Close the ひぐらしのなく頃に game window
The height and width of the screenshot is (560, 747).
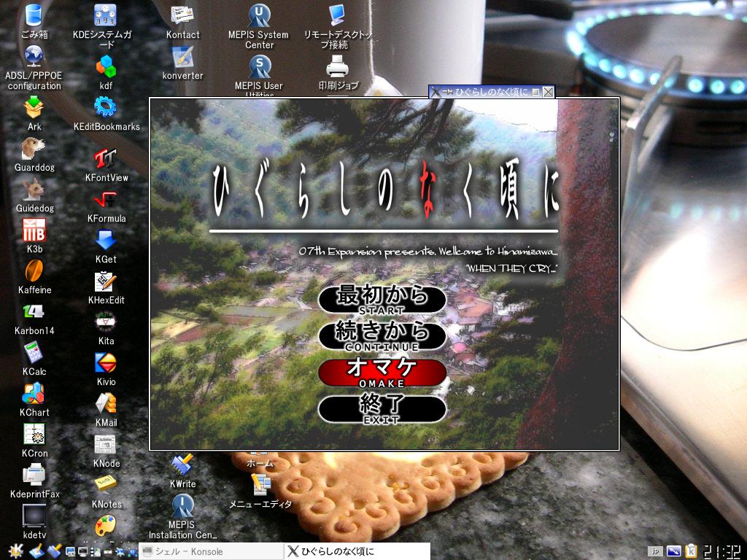click(549, 92)
